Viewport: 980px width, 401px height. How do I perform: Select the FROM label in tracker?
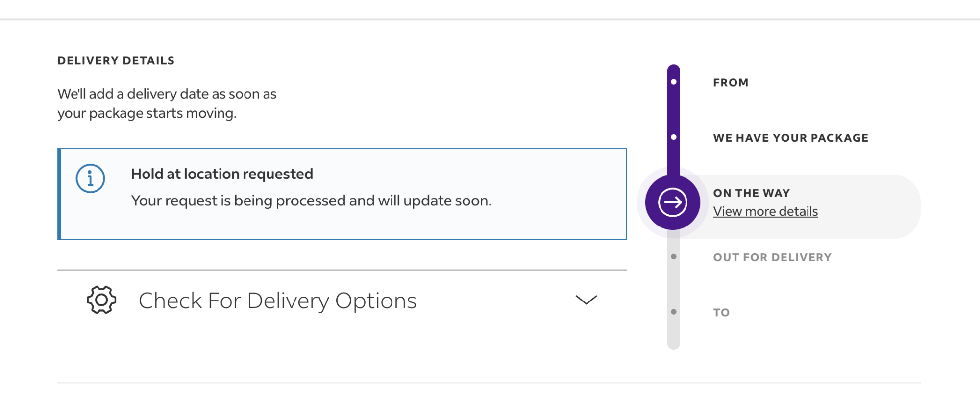coord(731,83)
